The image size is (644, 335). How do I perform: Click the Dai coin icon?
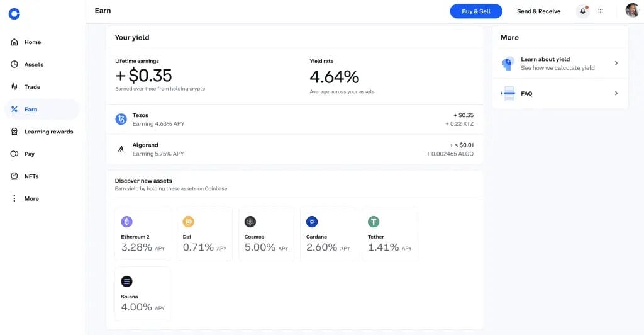click(188, 222)
